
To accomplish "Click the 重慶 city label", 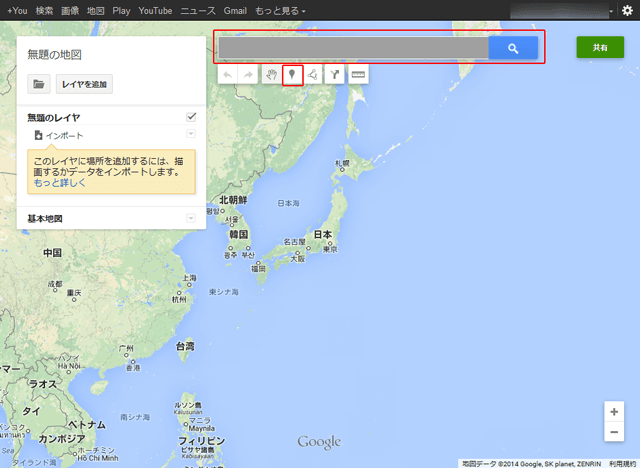I will [x=74, y=293].
